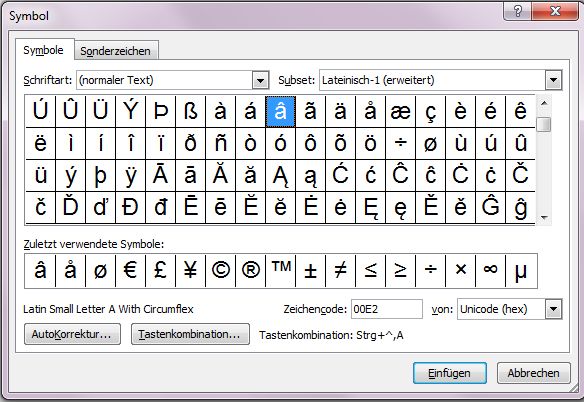
Task: Select the ë e-diaeresis character
Action: pos(40,143)
